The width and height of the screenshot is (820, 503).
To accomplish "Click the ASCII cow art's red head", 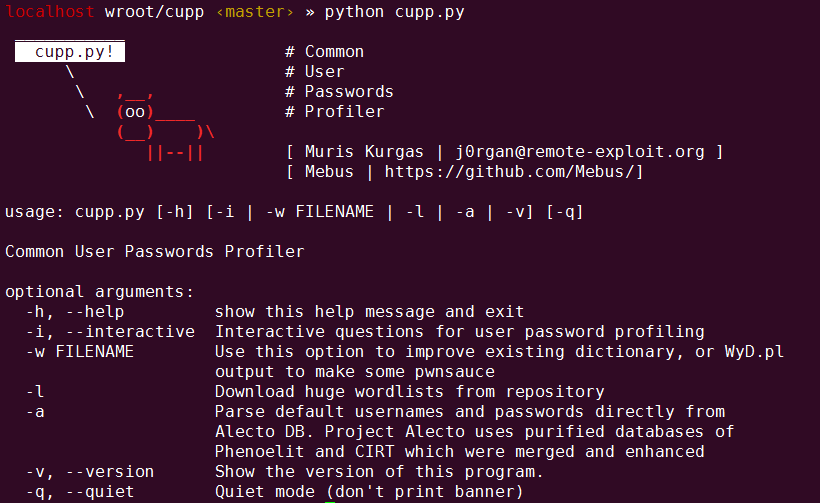I will pos(136,111).
